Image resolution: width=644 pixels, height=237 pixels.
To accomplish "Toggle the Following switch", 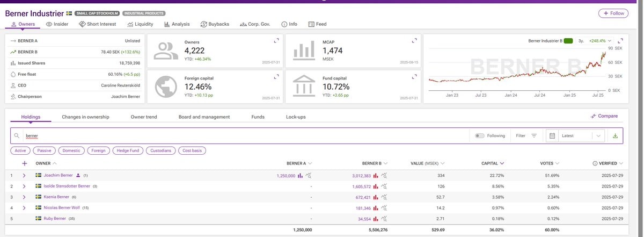I will (x=479, y=136).
